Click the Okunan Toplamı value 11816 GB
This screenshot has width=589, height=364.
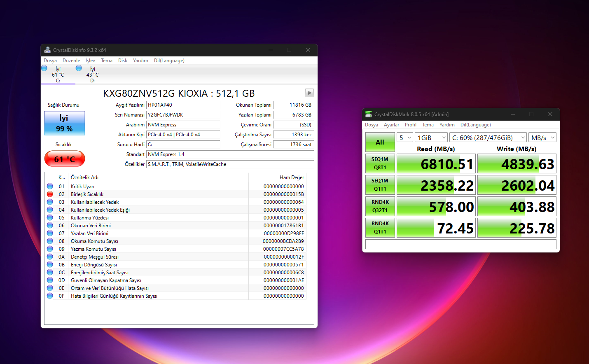294,105
